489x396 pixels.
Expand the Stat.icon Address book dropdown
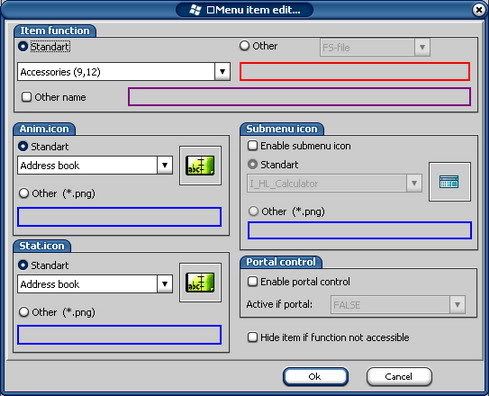pos(165,284)
